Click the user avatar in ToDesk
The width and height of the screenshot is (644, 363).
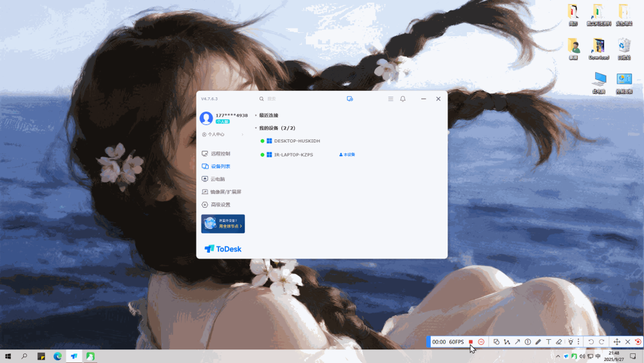tap(206, 118)
